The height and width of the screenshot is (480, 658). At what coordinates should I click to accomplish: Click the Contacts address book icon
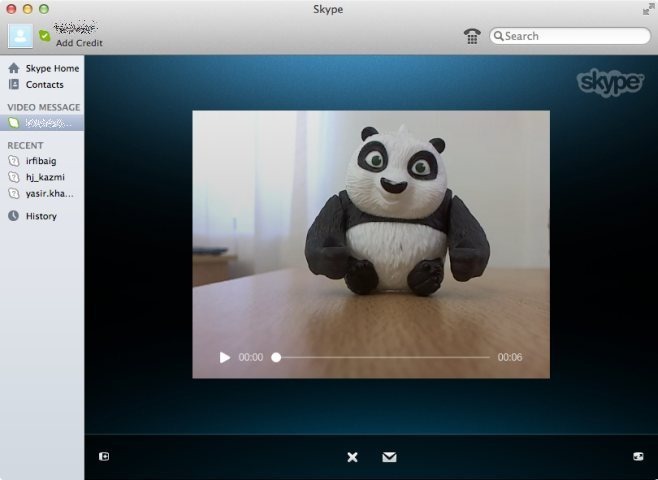click(14, 84)
